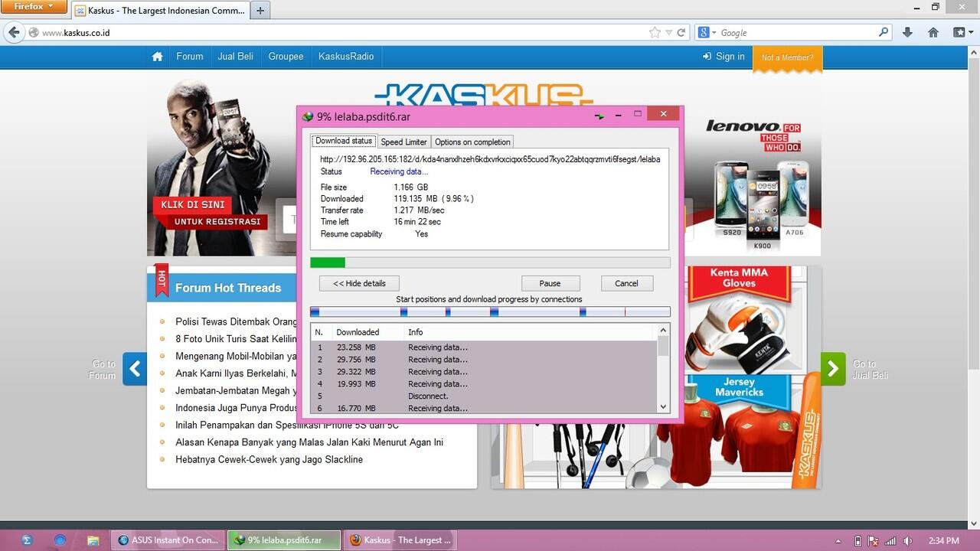Select connection row with 16.770 MB
The image size is (980, 551).
click(x=484, y=408)
